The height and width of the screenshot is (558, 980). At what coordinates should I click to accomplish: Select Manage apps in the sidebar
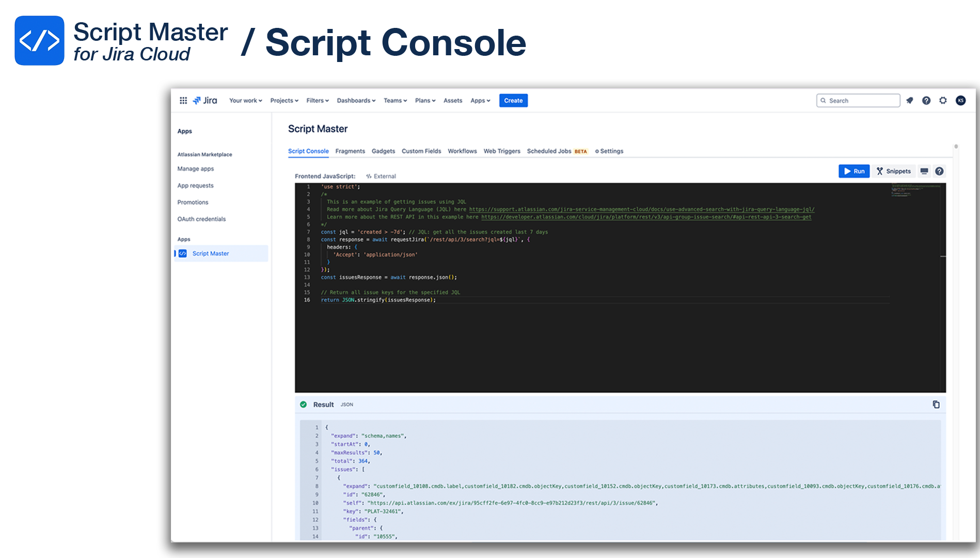196,169
